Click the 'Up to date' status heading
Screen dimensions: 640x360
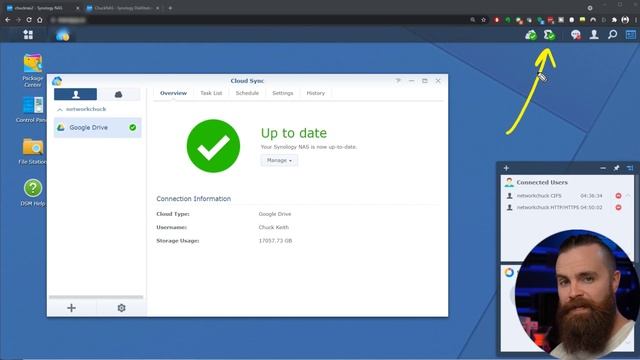pos(294,133)
